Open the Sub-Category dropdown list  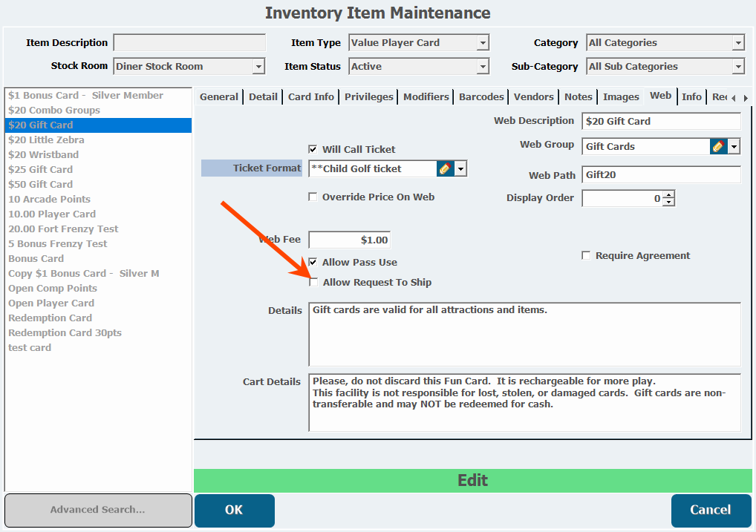738,67
